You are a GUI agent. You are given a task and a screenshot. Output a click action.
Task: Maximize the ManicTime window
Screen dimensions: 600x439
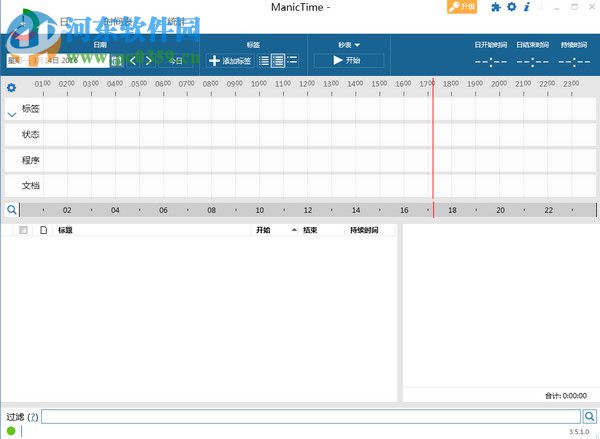[574, 7]
